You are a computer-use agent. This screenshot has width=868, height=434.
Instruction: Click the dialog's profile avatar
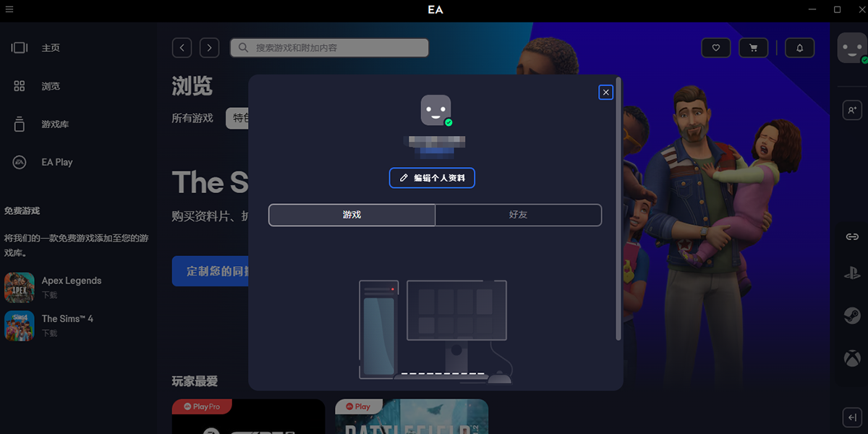[x=436, y=110]
